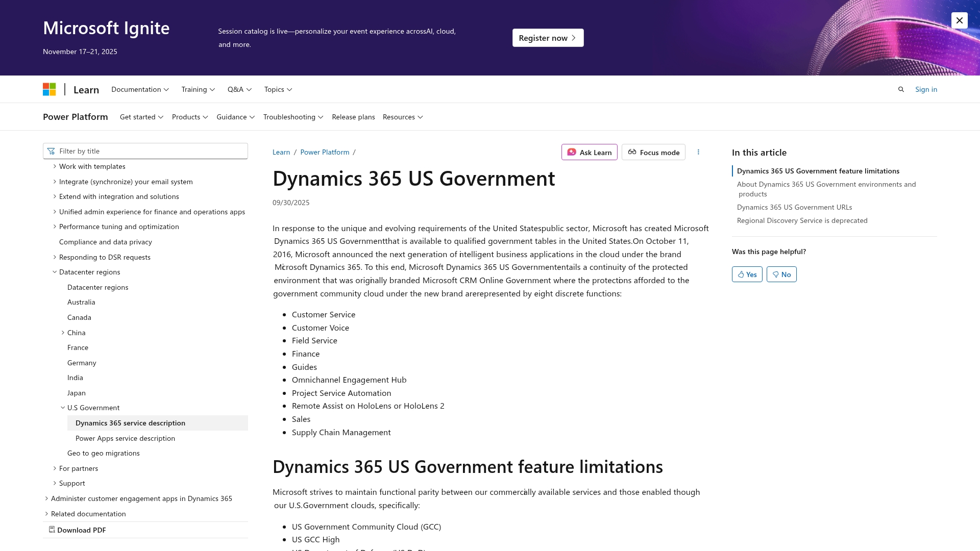
Task: Open the search icon in the header
Action: 900,89
